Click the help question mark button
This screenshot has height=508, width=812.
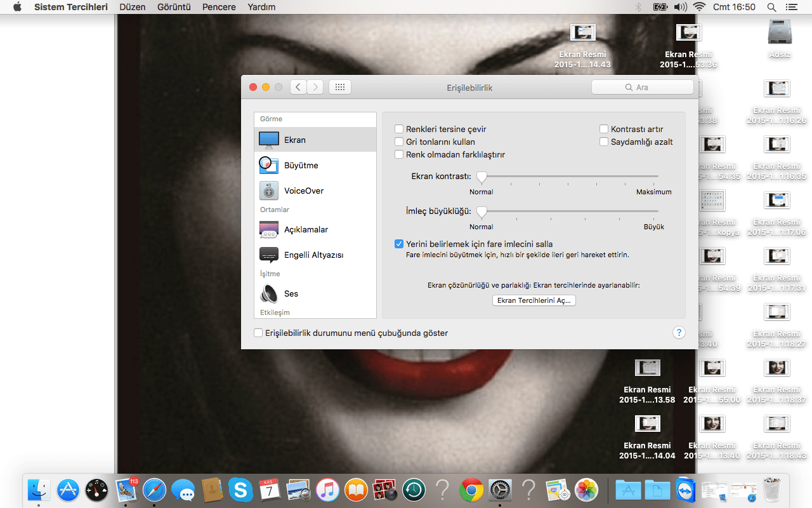point(679,332)
